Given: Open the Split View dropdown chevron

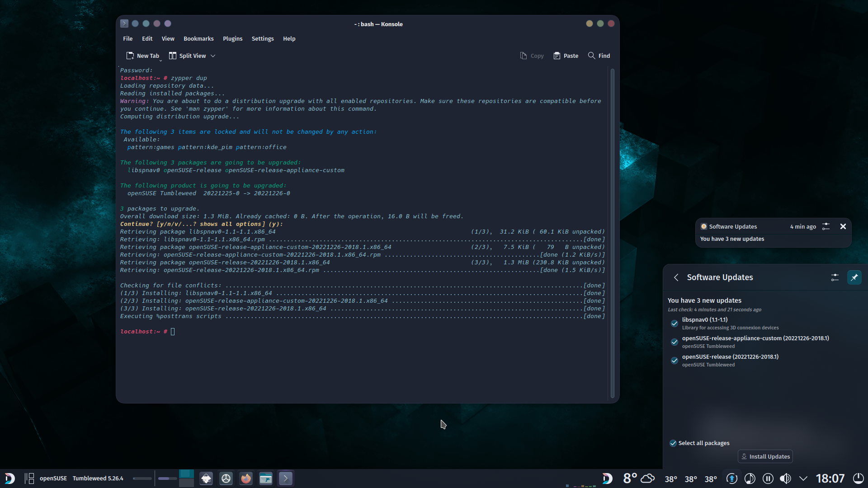Looking at the screenshot, I should point(213,56).
